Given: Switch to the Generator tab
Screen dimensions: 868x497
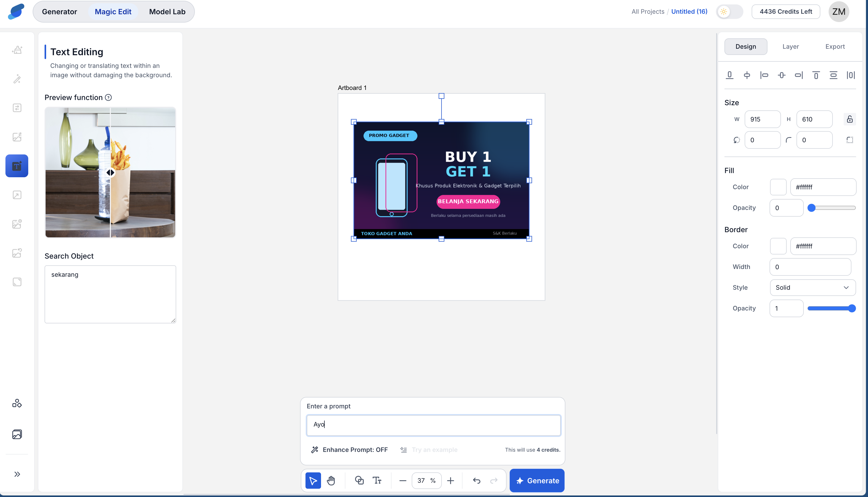Looking at the screenshot, I should point(59,12).
